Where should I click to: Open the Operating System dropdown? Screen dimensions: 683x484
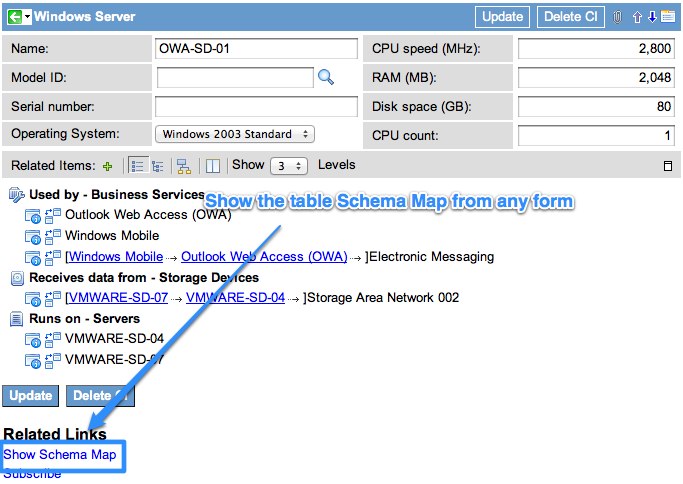[235, 134]
